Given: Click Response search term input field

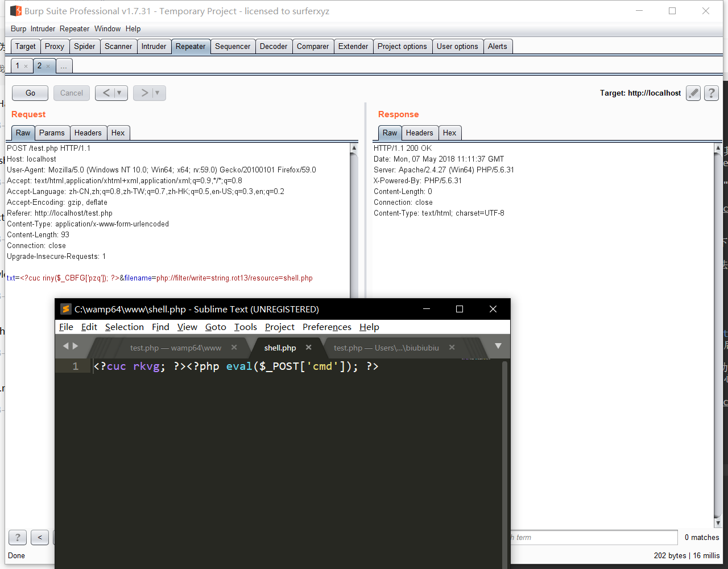Looking at the screenshot, I should coord(594,537).
